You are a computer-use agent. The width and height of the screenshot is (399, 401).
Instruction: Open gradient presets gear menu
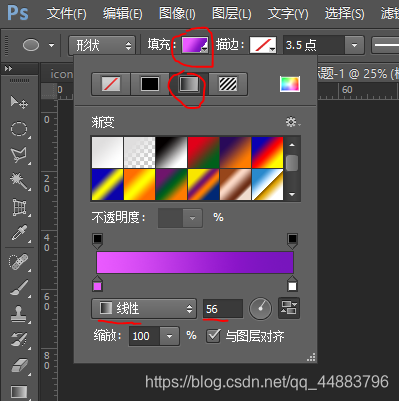tap(293, 122)
